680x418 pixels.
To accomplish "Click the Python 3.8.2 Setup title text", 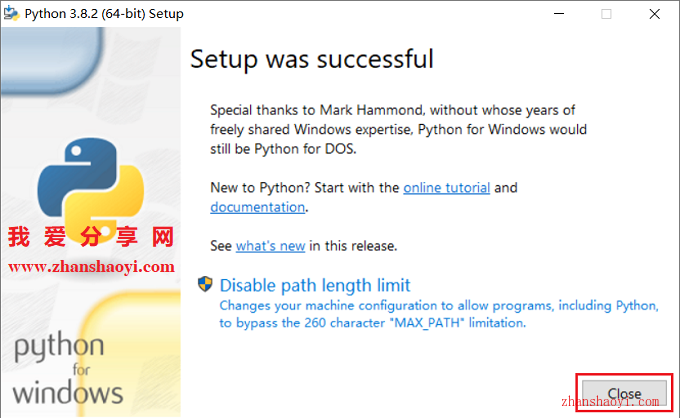I will tap(104, 14).
